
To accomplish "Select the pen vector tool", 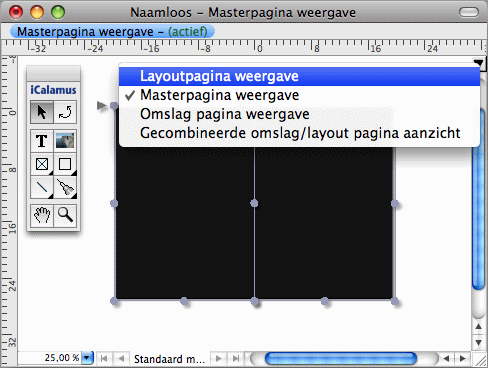I will click(65, 187).
